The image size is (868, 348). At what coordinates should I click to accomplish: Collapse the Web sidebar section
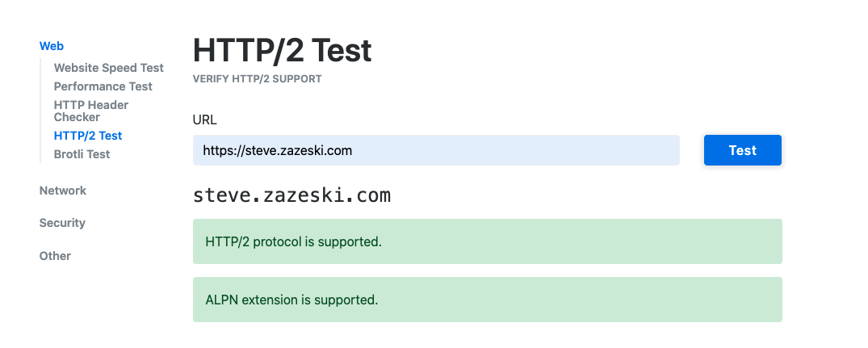52,46
